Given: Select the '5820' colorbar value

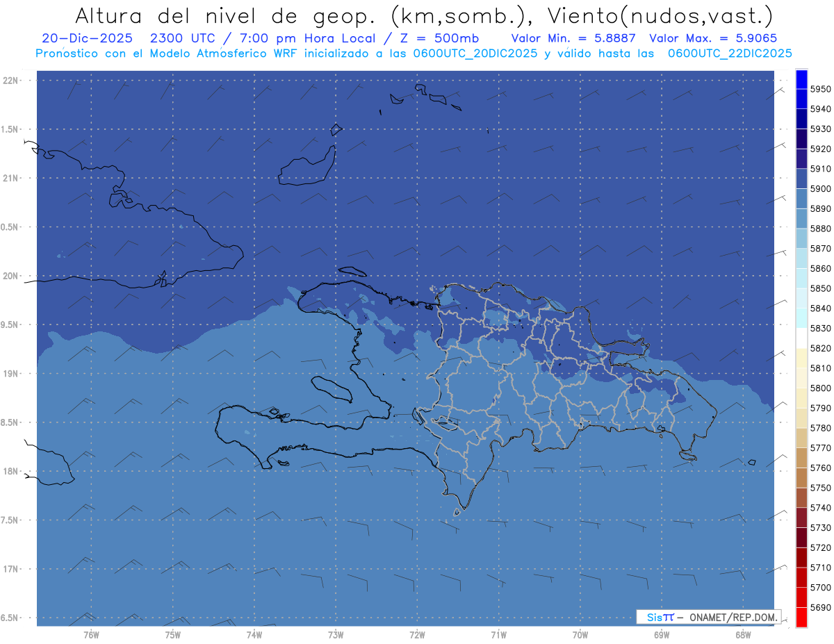Looking at the screenshot, I should pyautogui.click(x=820, y=348).
